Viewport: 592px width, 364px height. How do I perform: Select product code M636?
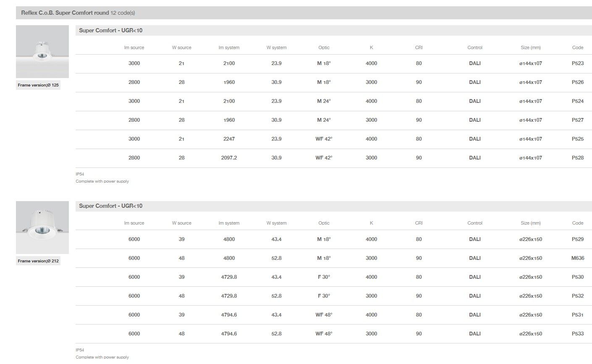pos(577,258)
